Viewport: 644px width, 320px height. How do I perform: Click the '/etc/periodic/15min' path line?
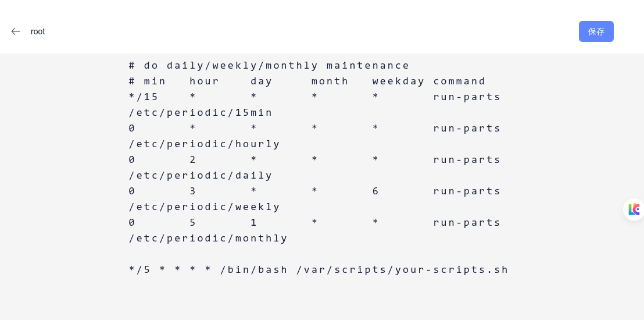coord(201,113)
